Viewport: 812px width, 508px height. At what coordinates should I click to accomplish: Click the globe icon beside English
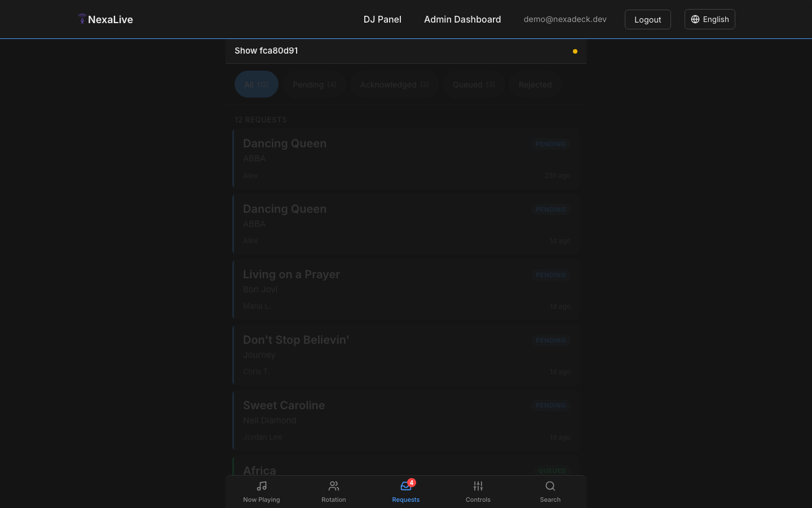pyautogui.click(x=695, y=19)
